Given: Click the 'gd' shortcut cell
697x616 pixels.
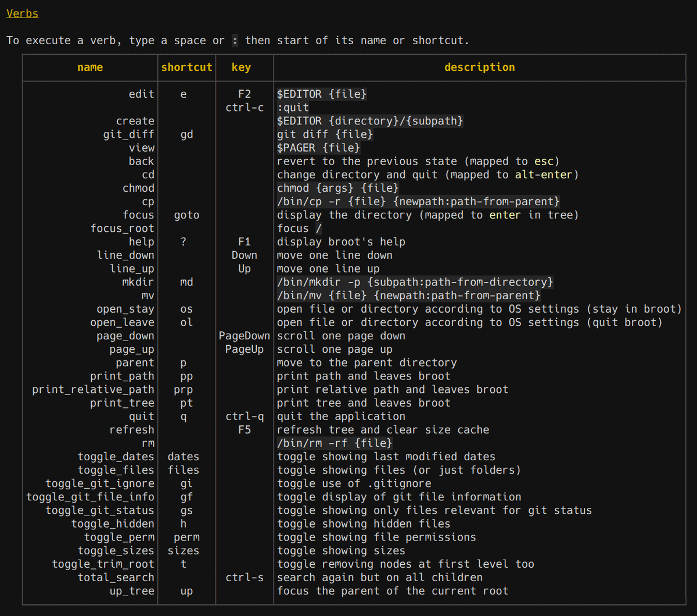Looking at the screenshot, I should coord(186,134).
